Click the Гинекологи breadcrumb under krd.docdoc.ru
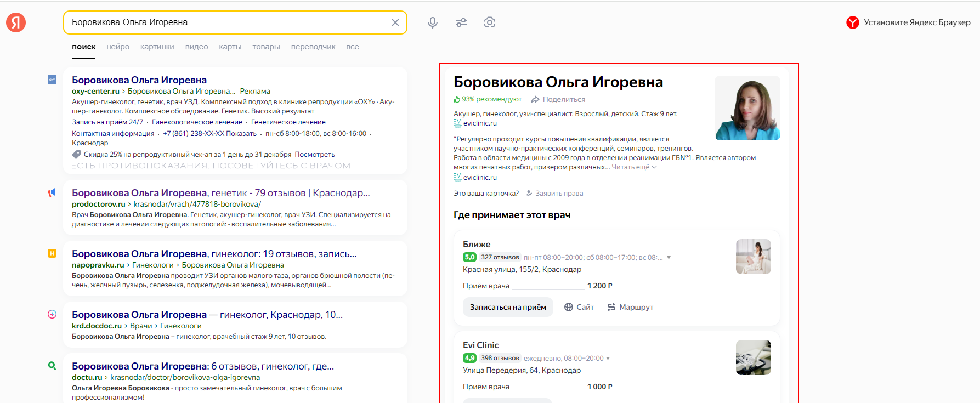 pos(181,326)
